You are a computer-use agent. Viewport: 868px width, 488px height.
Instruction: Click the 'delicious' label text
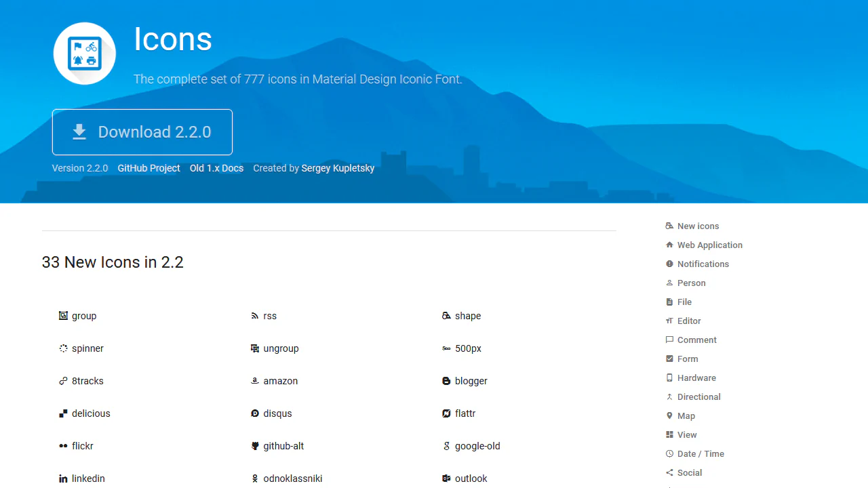[x=91, y=413]
